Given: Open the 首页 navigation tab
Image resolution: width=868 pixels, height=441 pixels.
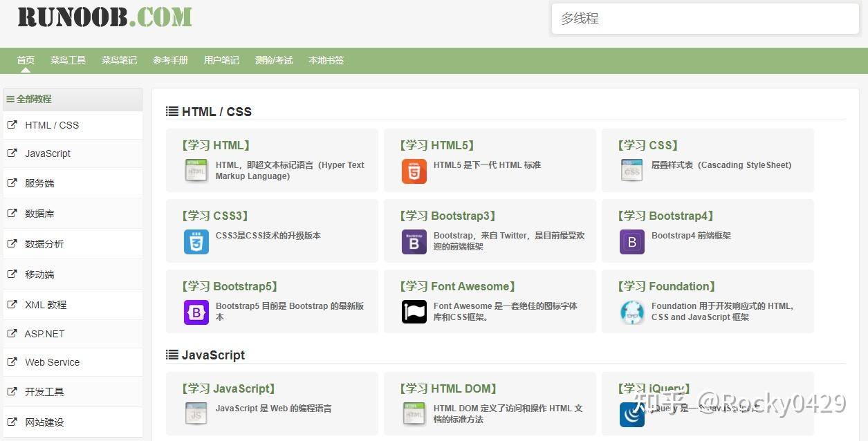Looking at the screenshot, I should pos(26,60).
